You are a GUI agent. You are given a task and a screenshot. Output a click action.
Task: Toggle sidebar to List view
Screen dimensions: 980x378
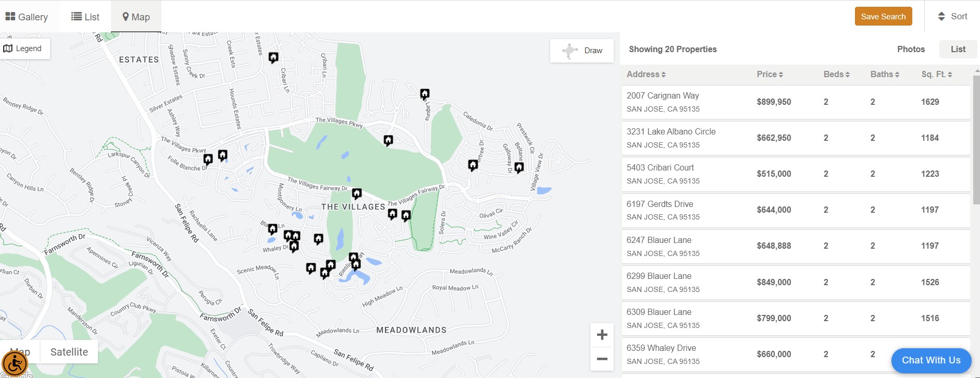[958, 49]
